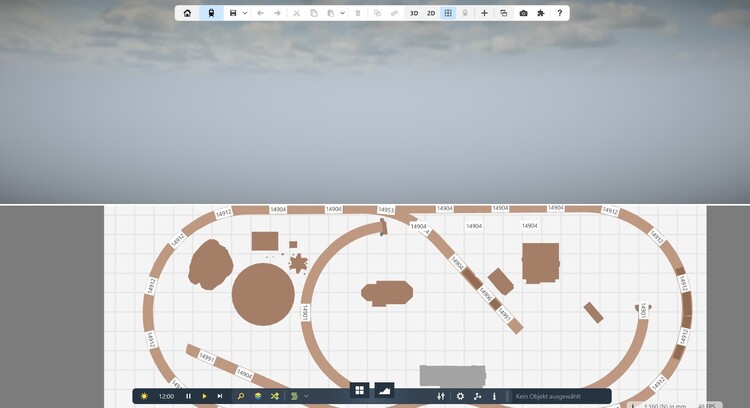
Task: Open the camera screenshot tool
Action: click(x=523, y=13)
